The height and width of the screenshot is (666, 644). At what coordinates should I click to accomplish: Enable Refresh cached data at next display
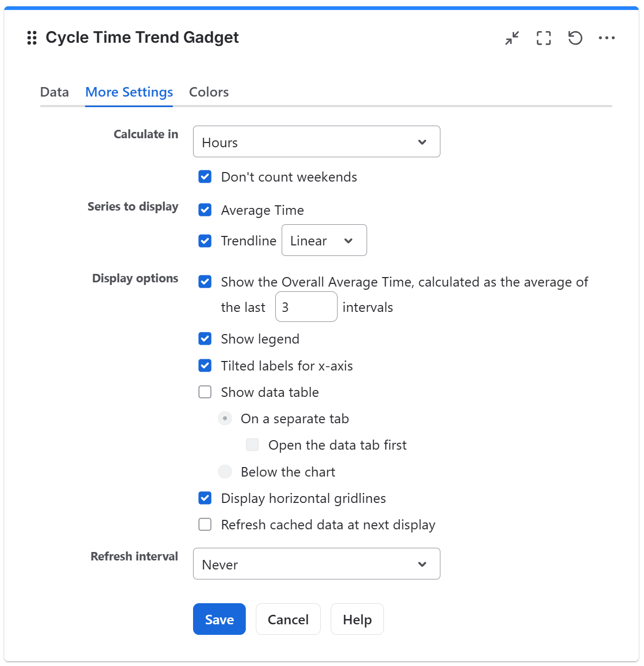click(205, 524)
